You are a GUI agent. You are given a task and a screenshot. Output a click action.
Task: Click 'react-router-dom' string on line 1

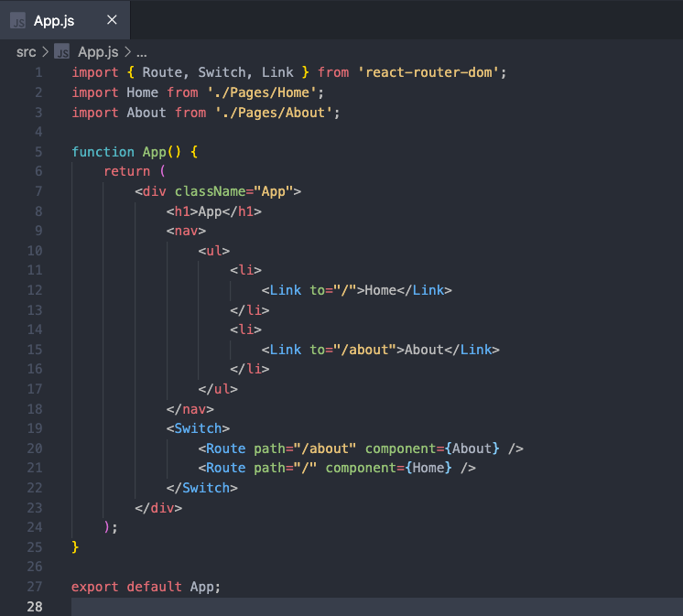[x=428, y=72]
